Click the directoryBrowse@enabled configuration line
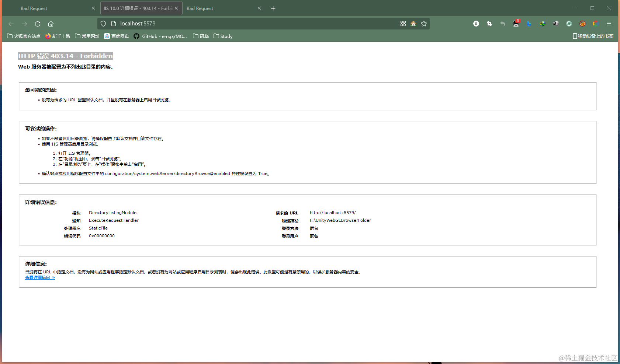Viewport: 620px width, 364px height. (x=155, y=174)
